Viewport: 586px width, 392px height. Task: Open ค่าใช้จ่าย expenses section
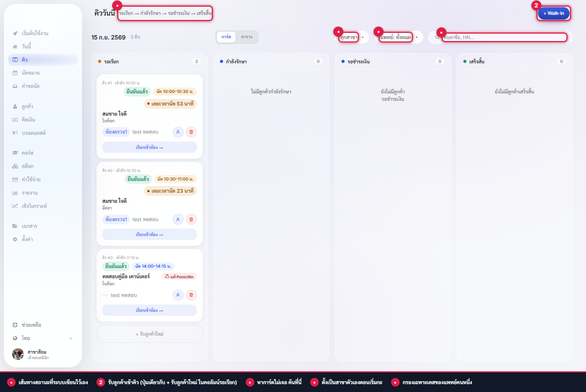point(43,180)
